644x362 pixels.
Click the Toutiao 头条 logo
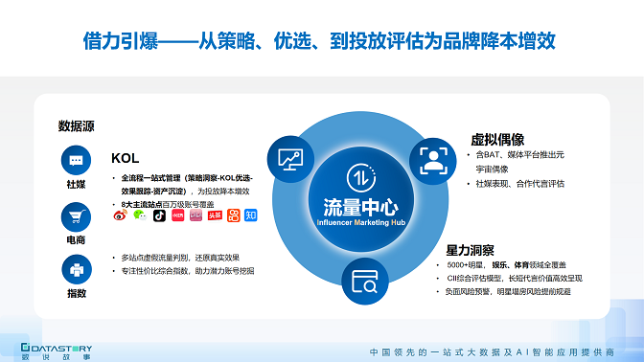click(x=215, y=215)
